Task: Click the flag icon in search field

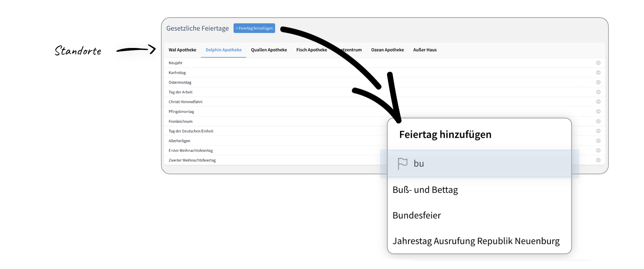Action: (x=402, y=164)
